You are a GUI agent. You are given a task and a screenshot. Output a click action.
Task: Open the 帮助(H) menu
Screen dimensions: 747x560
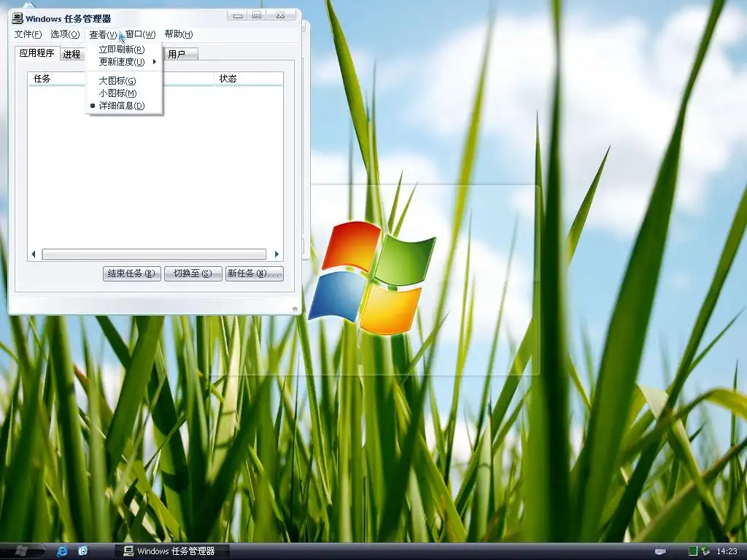[x=179, y=34]
